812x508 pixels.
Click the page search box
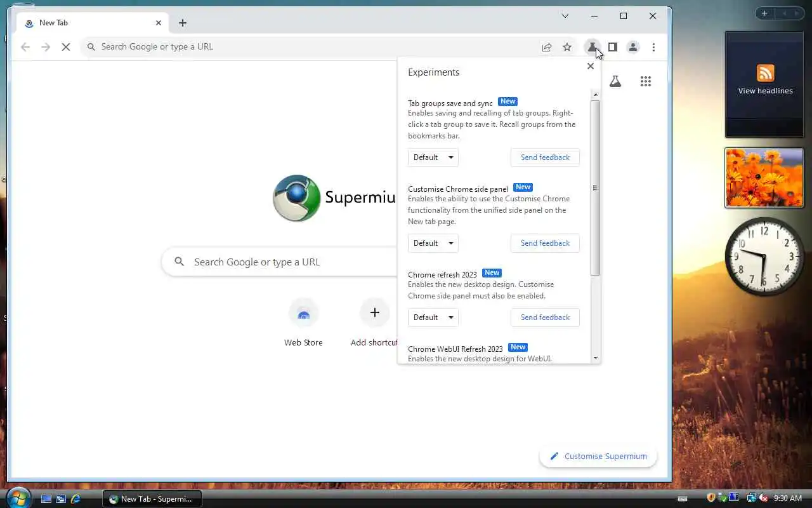[x=279, y=262]
